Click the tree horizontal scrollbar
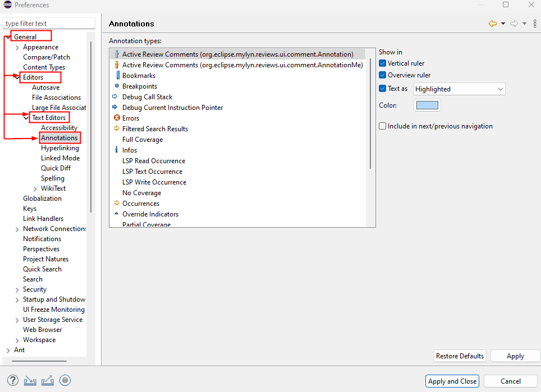The width and height of the screenshot is (541, 392). click(x=39, y=361)
